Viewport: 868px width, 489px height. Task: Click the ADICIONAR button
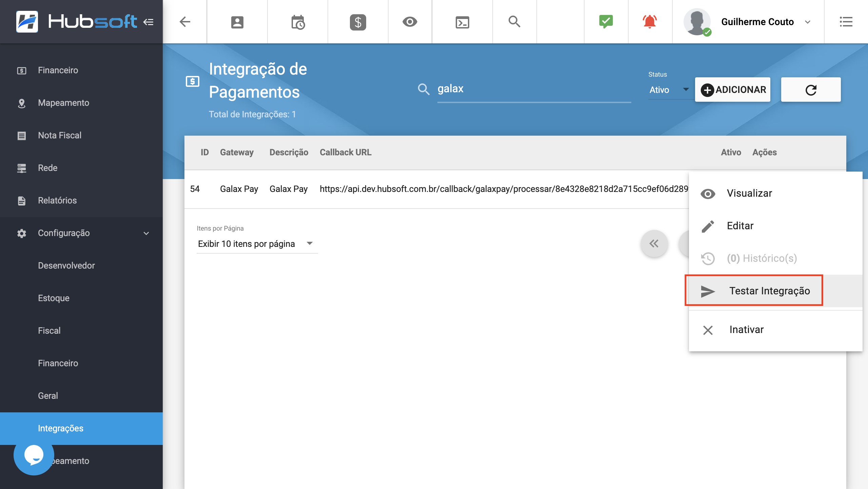(x=733, y=90)
